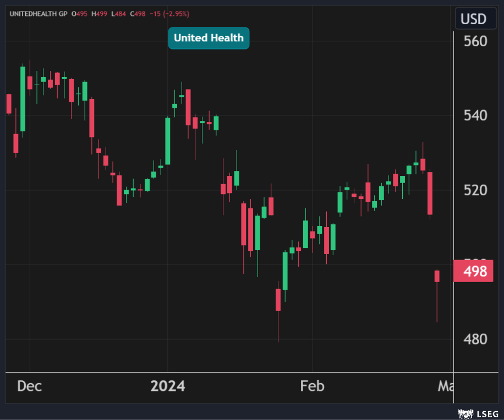
Task: Click the tall green candle just after 2024 marker
Action: pyautogui.click(x=168, y=141)
